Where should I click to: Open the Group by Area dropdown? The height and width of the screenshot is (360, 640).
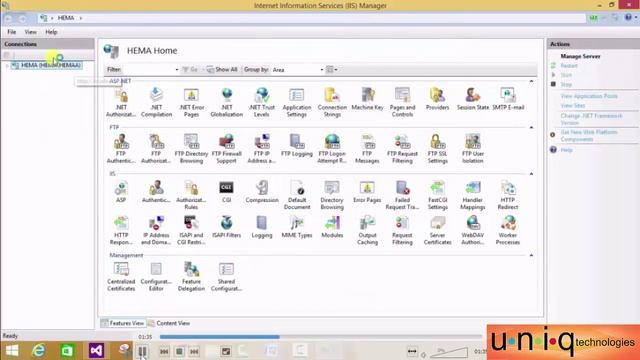322,70
